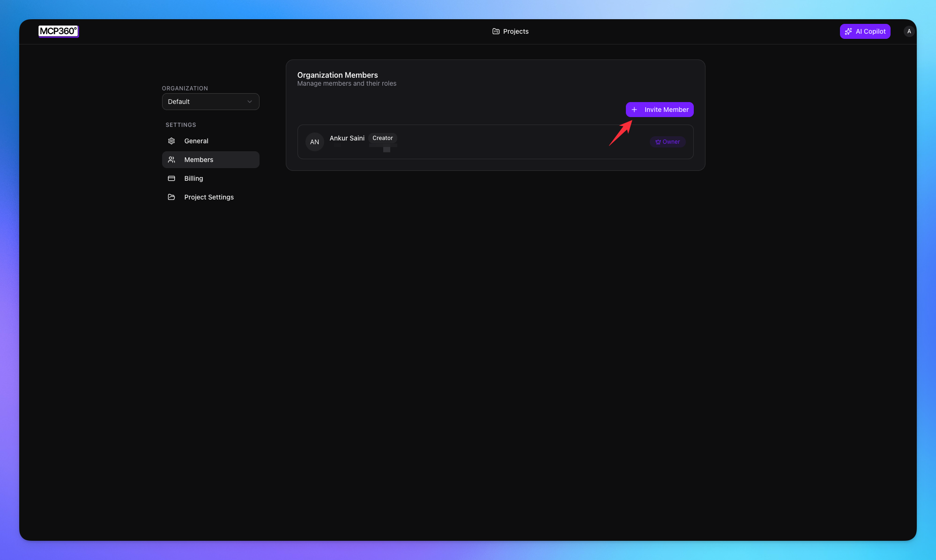The image size is (936, 560).
Task: Click the crown icon in Owner badge
Action: click(x=658, y=142)
